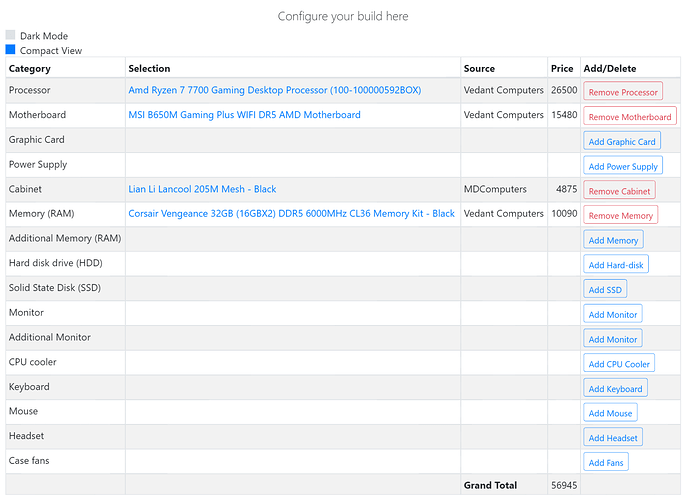Remove the selected cabinet

[x=618, y=191]
